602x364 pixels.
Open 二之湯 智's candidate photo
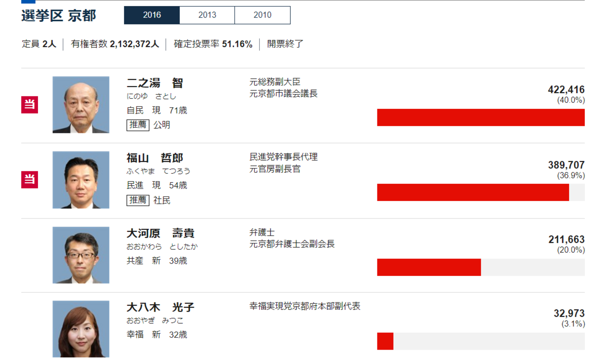tap(81, 105)
